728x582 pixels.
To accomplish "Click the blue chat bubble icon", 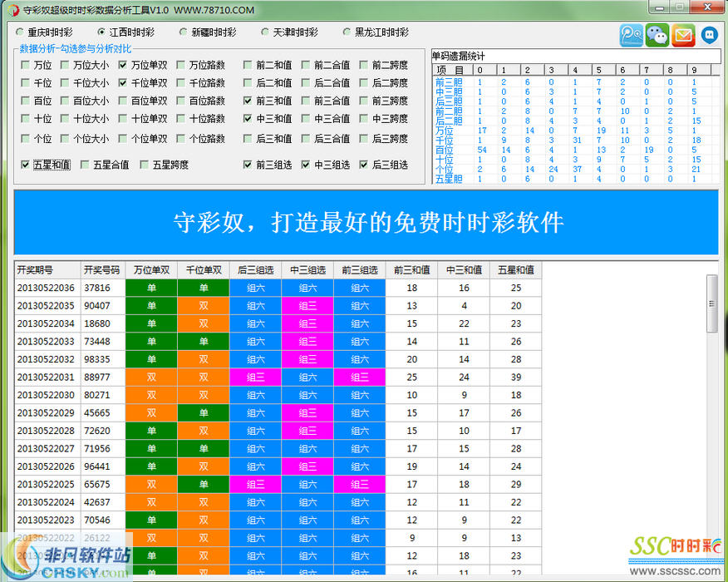I will pyautogui.click(x=708, y=36).
